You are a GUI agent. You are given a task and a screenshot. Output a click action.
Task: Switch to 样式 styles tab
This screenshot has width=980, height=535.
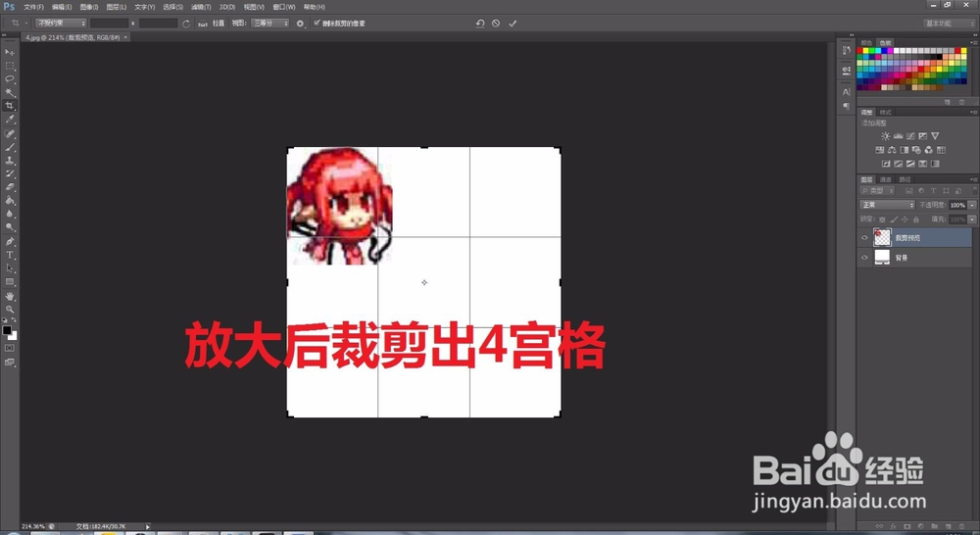886,112
